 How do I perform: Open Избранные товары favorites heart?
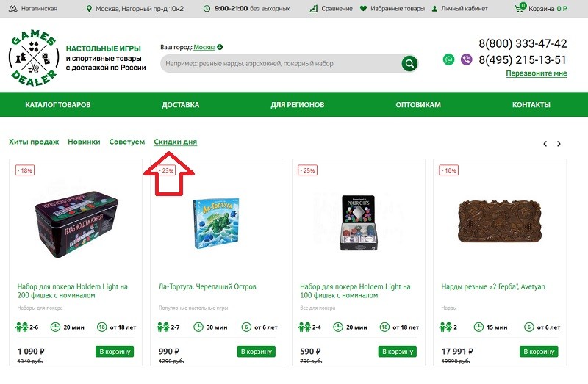[x=363, y=9]
